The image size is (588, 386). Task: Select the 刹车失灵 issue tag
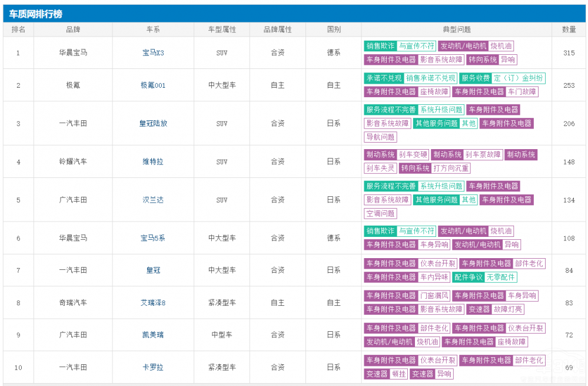(380, 169)
